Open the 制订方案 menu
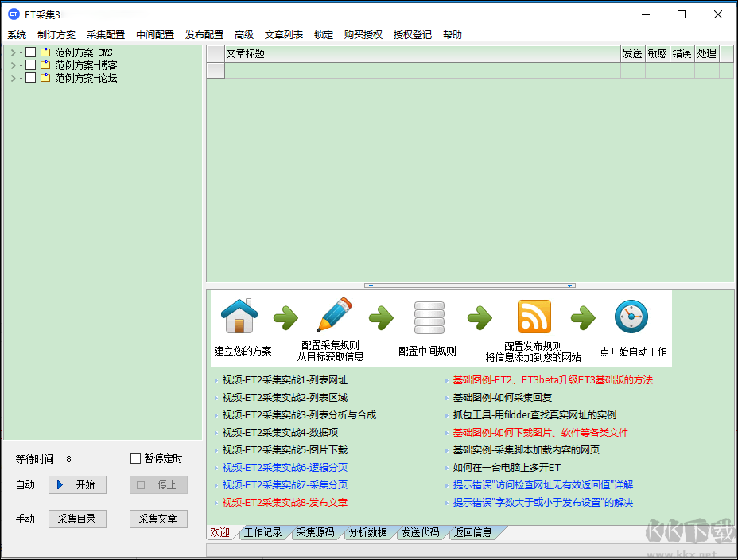 tap(56, 35)
